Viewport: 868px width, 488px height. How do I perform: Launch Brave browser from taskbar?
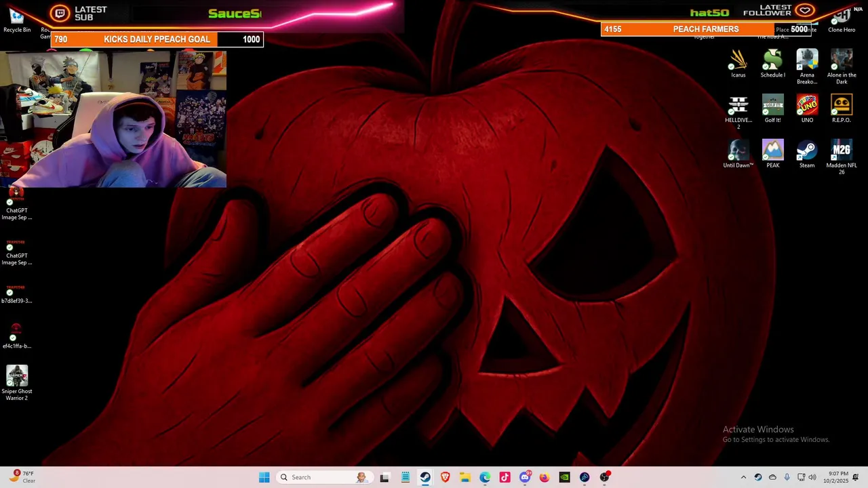[445, 477]
